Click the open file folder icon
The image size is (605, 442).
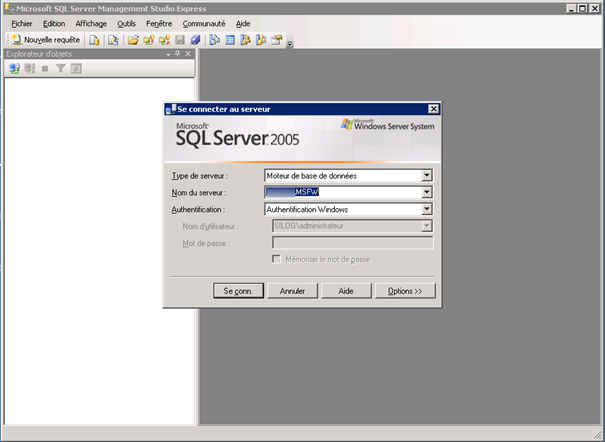(x=133, y=40)
